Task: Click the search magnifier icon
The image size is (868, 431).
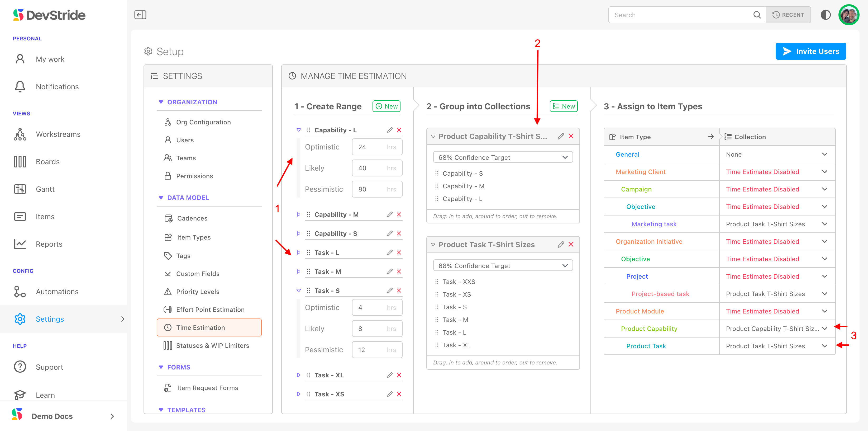Action: 757,15
